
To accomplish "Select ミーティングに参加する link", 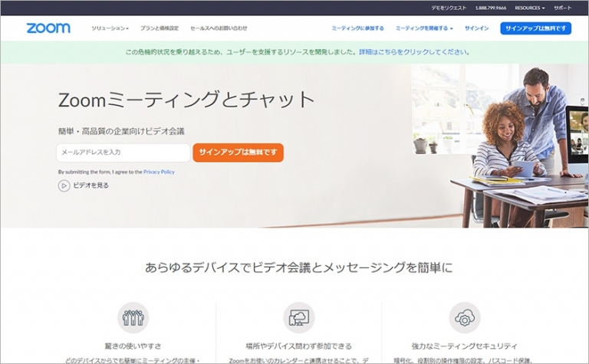I will [357, 28].
